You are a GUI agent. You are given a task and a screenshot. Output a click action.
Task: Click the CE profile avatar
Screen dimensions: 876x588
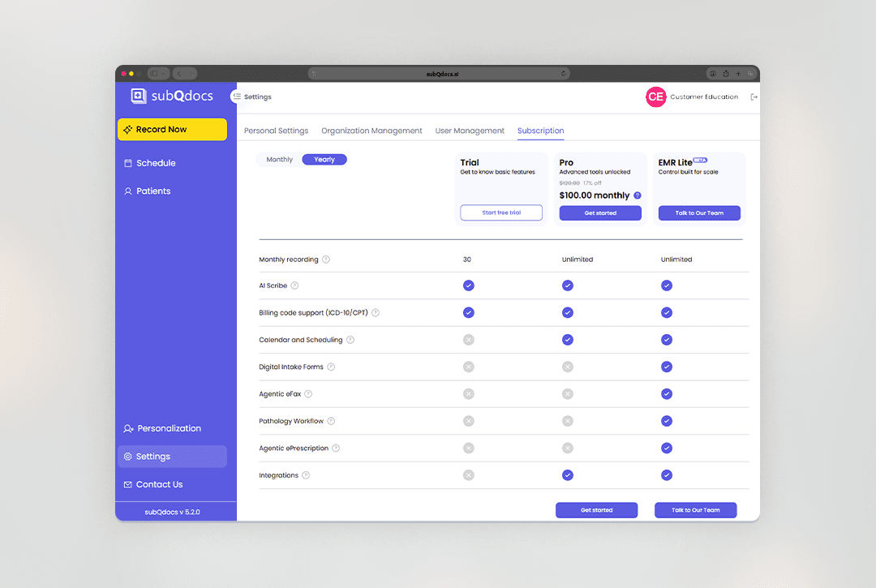pyautogui.click(x=655, y=97)
